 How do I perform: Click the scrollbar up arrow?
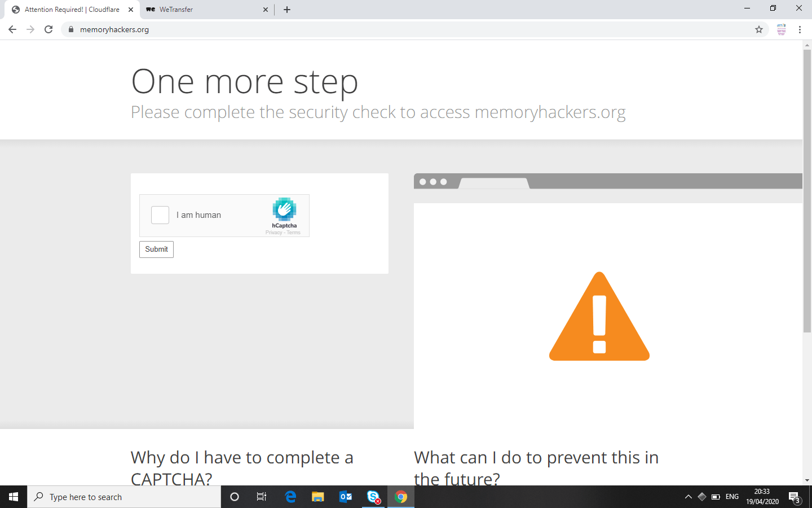point(807,45)
